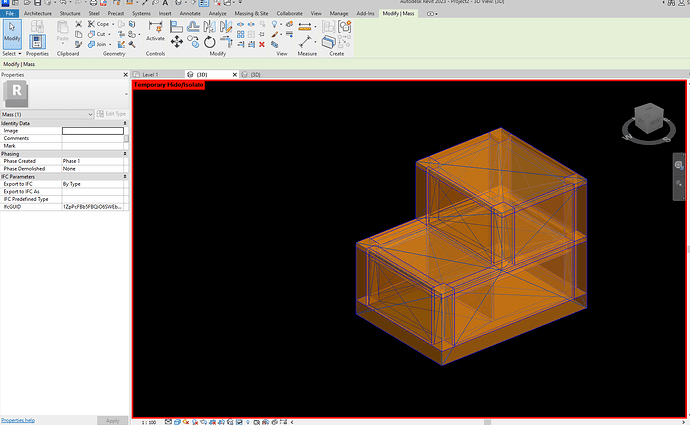This screenshot has width=690, height=425.
Task: Open the Cut dropdown arrow
Action: (x=109, y=34)
